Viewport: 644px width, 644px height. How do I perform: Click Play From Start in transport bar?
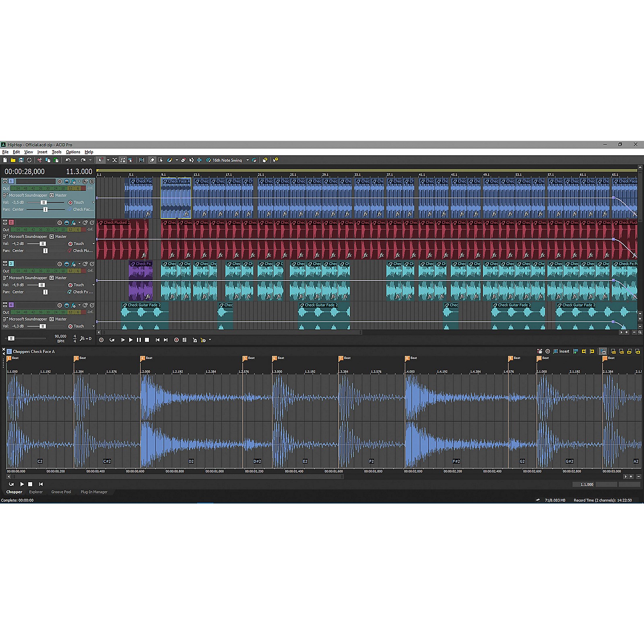pyautogui.click(x=122, y=340)
